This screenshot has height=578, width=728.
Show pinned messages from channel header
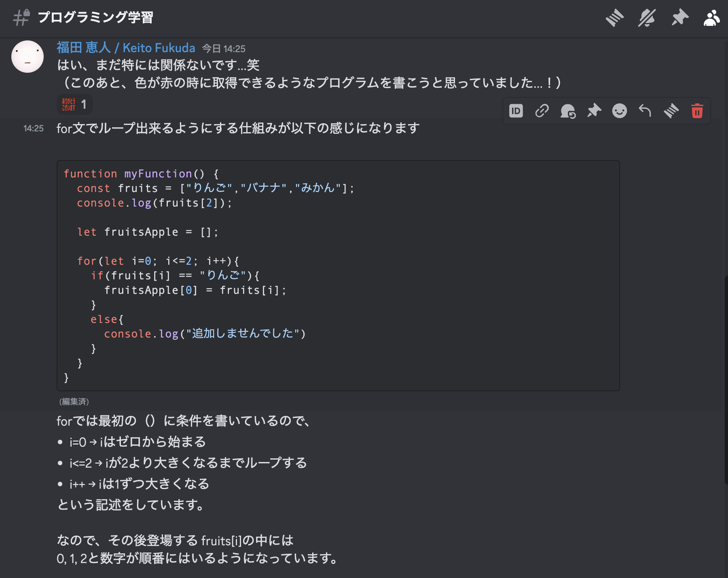(679, 18)
